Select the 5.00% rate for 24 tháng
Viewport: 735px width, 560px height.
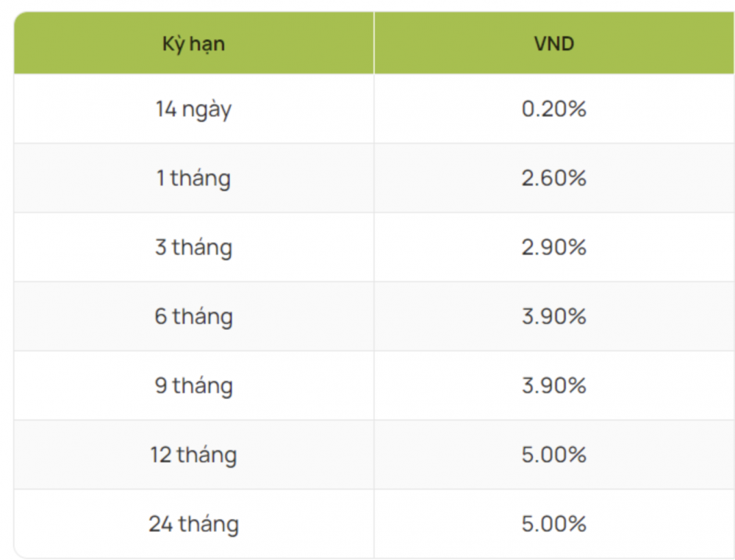554,524
